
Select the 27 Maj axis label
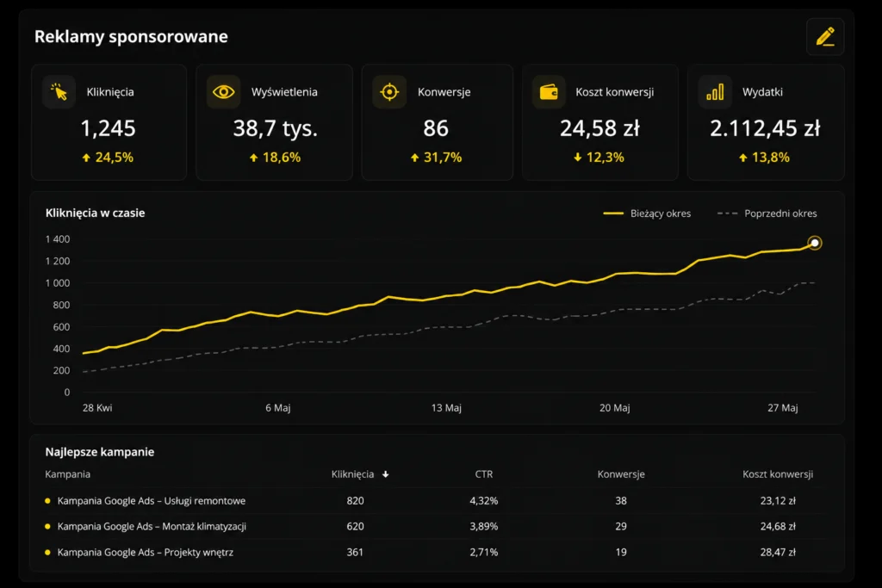tap(782, 408)
